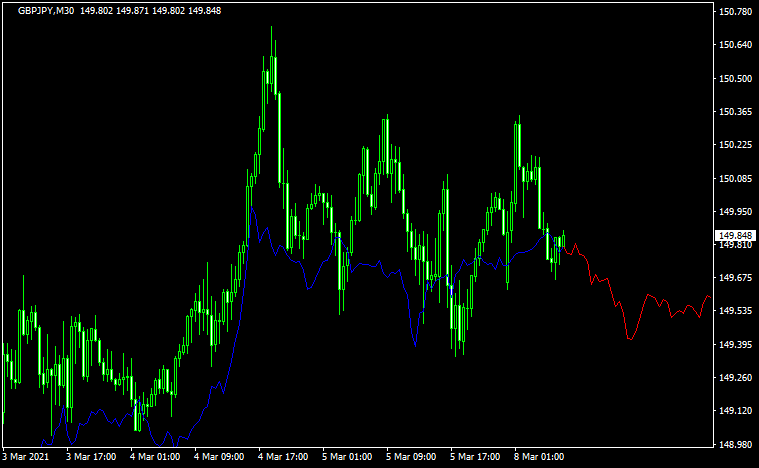Click the 150.780 price axis label
This screenshot has height=468, width=759.
(x=735, y=12)
